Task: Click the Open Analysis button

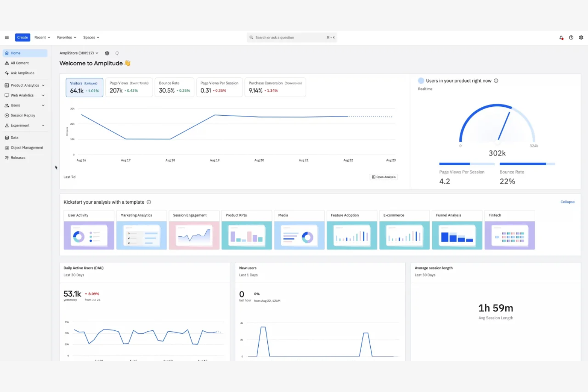Action: tap(384, 177)
